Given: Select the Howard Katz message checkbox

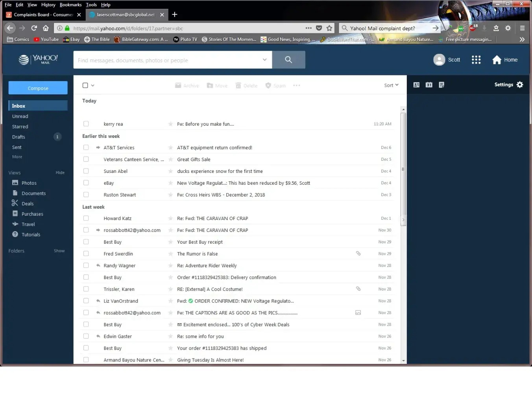Looking at the screenshot, I should (86, 218).
